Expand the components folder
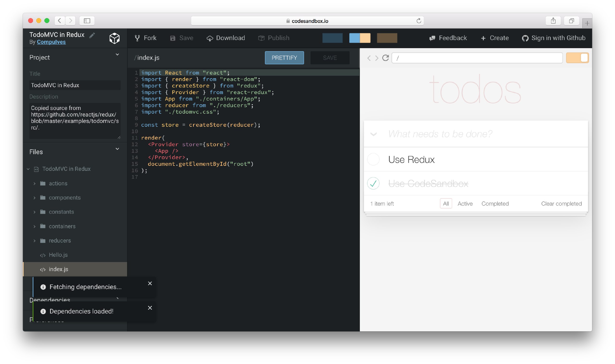 click(34, 198)
